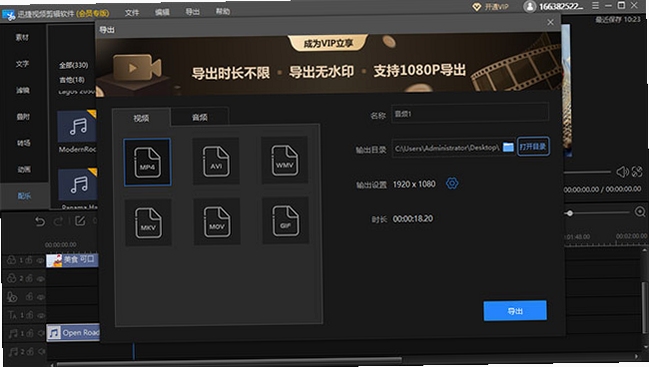Open the hamburger menu icon in title bar
649x367 pixels.
(595, 5)
